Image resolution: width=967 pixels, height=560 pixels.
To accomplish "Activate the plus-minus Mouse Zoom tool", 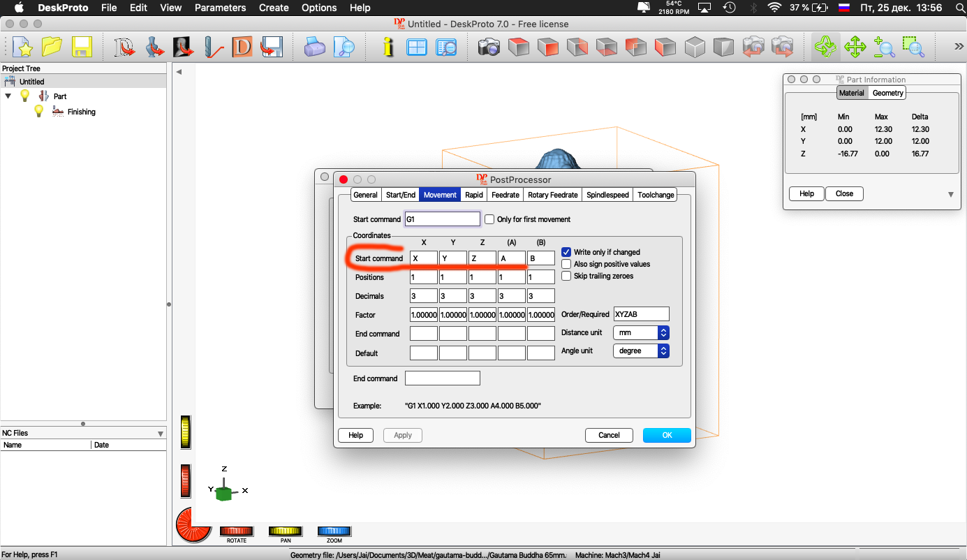I will coord(885,47).
